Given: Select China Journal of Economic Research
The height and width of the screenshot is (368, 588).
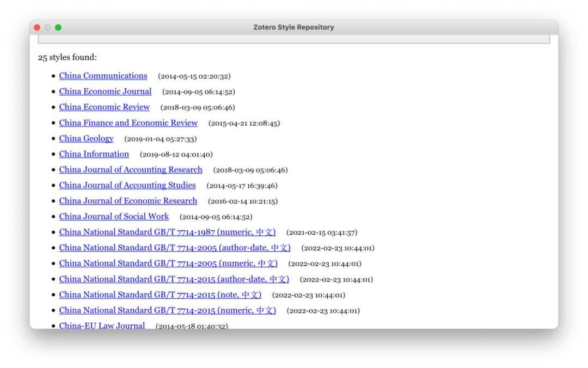Looking at the screenshot, I should click(x=128, y=201).
